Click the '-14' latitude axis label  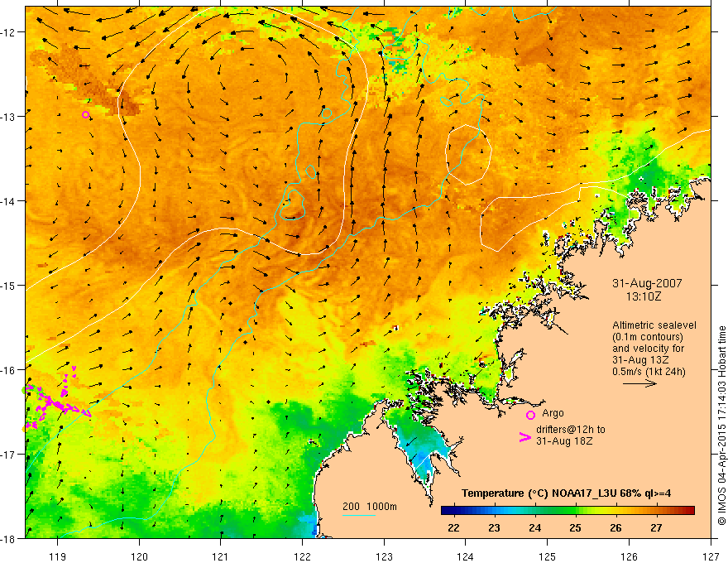pyautogui.click(x=8, y=201)
